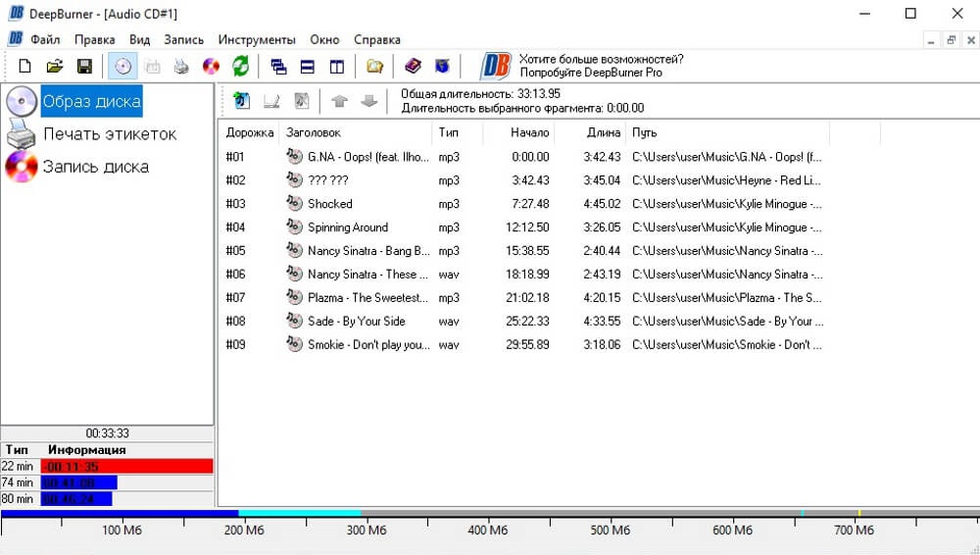Open a project with the folder icon
The width and height of the screenshot is (980, 555).
coord(55,66)
